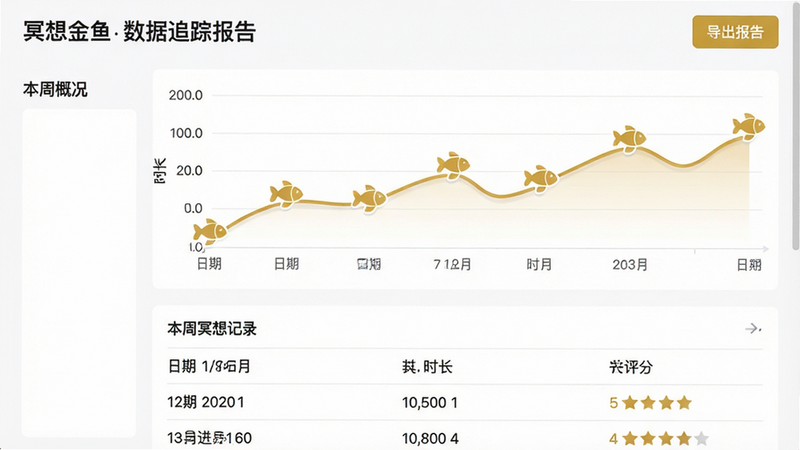Click the 5-star rating in row 12期 20201

(651, 403)
